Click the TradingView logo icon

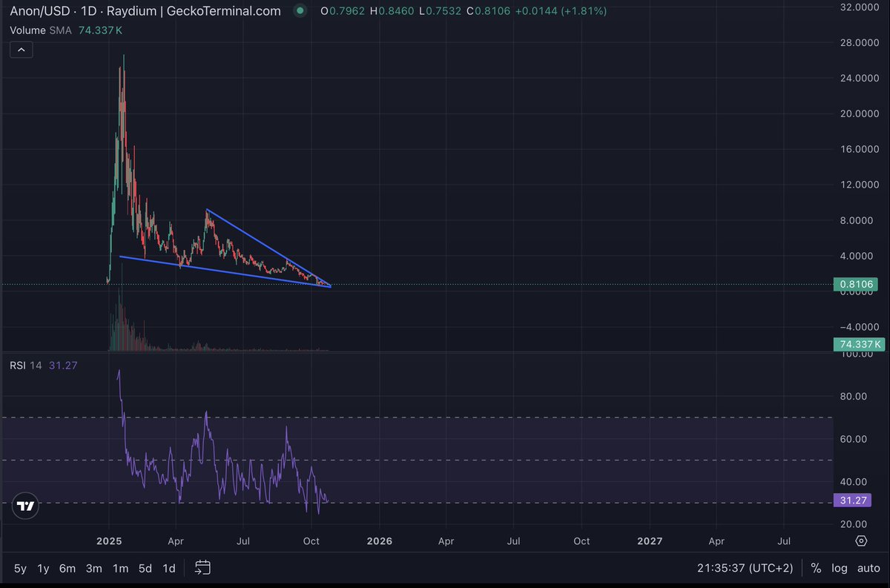(x=26, y=506)
